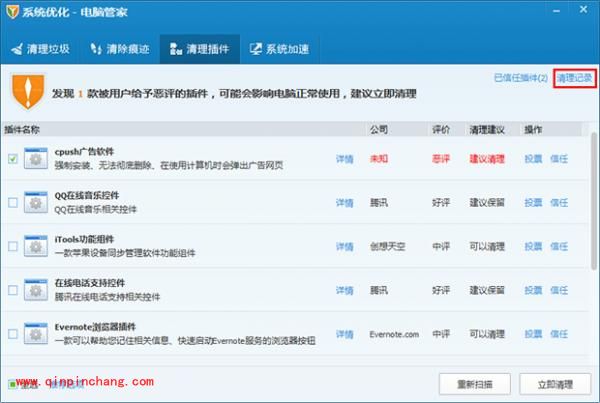Click the QQ在线音乐控件 plugin icon
The height and width of the screenshot is (403, 600).
(x=36, y=203)
